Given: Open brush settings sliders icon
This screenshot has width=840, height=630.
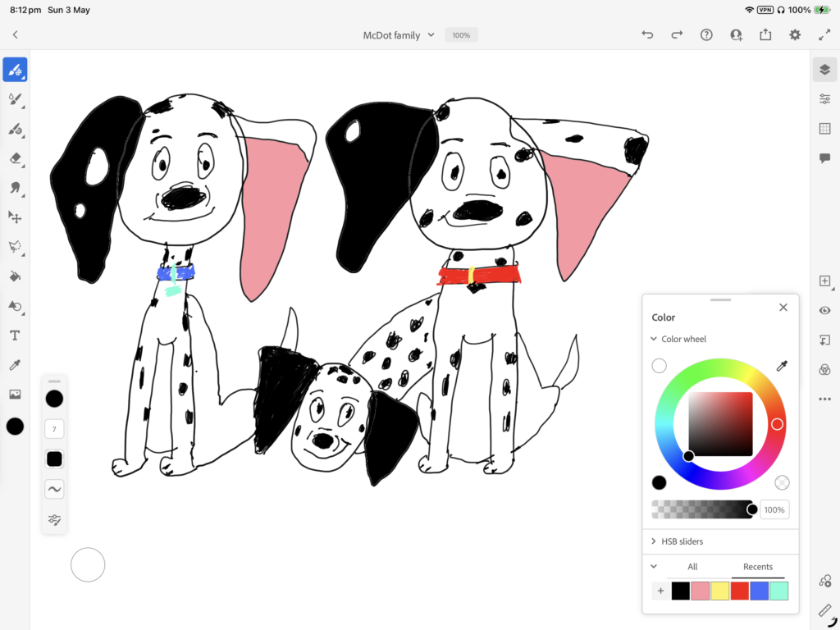Looking at the screenshot, I should (x=54, y=519).
